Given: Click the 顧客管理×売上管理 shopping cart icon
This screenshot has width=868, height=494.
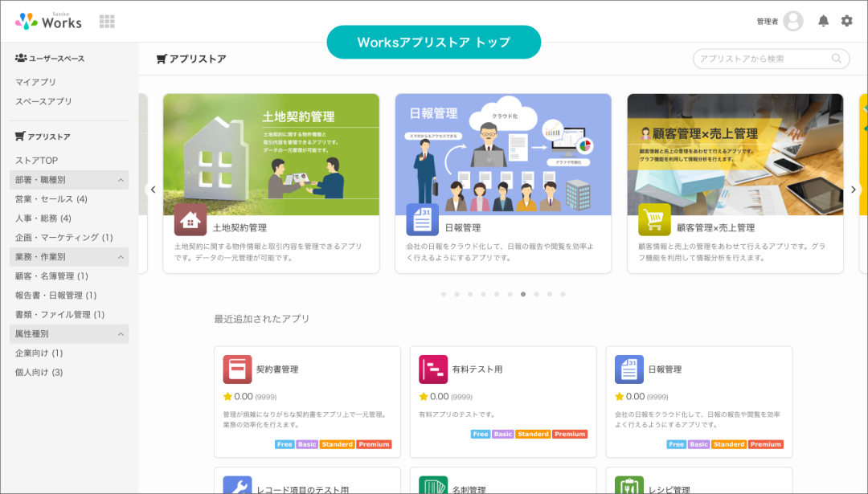Looking at the screenshot, I should (x=654, y=220).
